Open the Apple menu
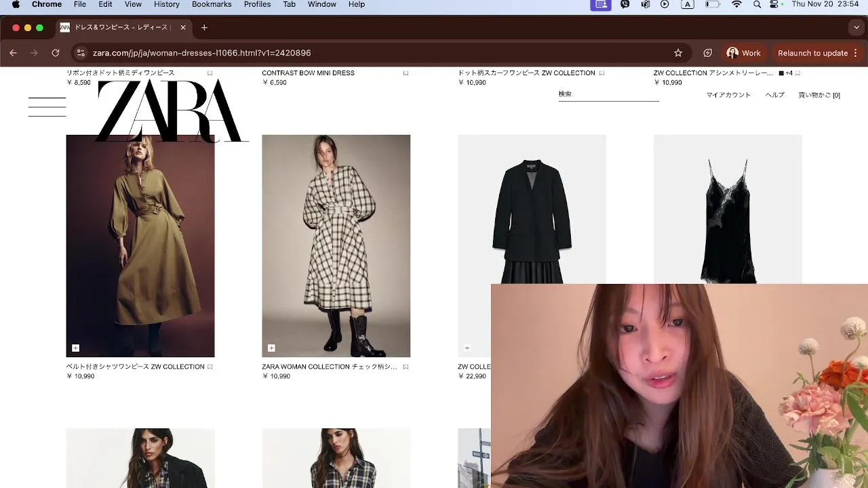This screenshot has width=868, height=488. 16,5
